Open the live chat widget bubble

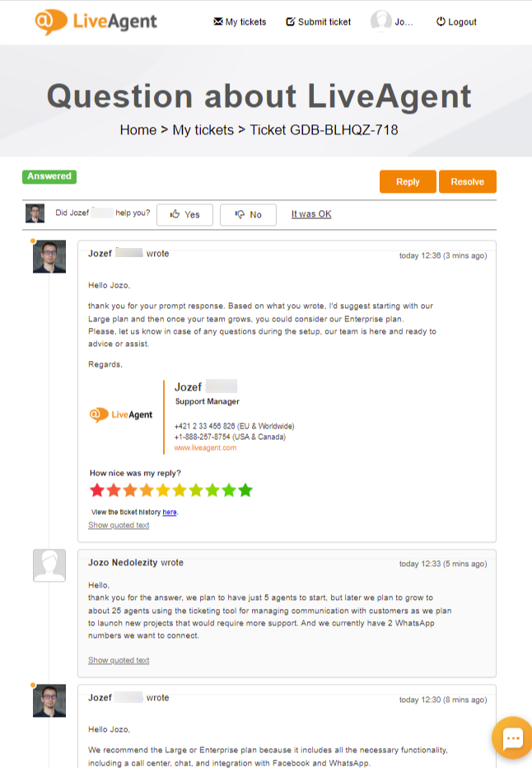point(511,738)
